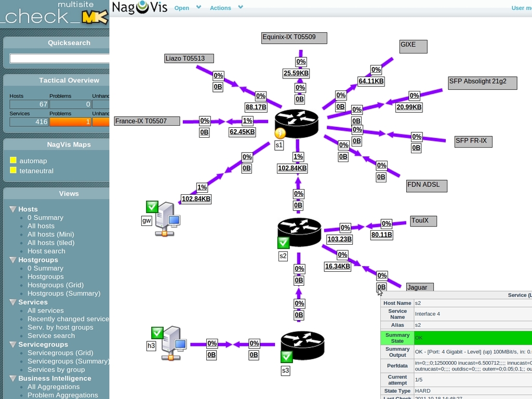Expand the Open menu dropdown arrow
Viewport: 532px width, 399px height.
tap(199, 7)
